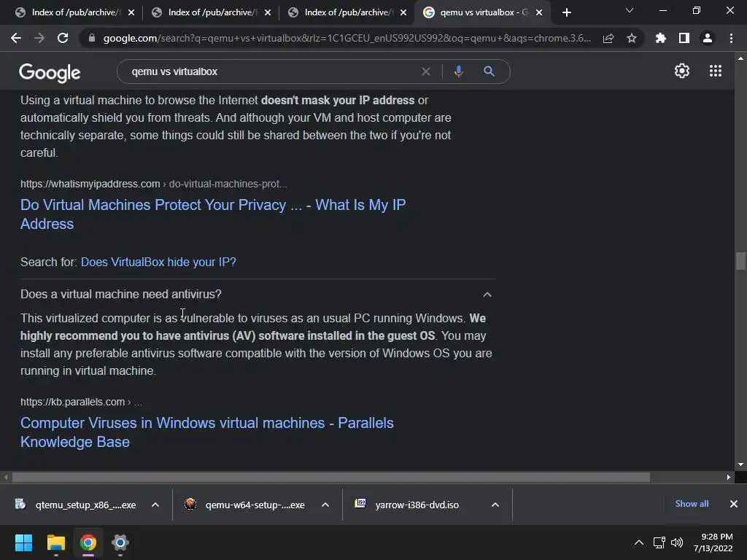Start voice search with the microphone
Viewport: 747px width, 560px height.
458,71
